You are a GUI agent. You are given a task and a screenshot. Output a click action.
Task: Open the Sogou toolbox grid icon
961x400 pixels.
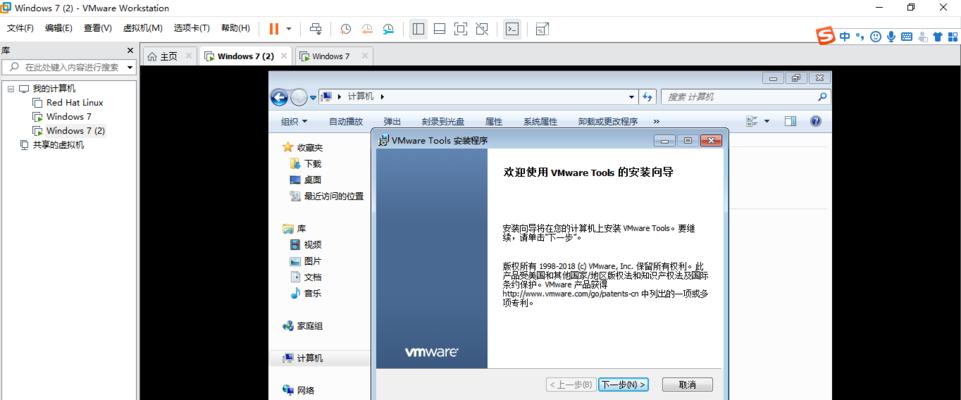(x=952, y=37)
